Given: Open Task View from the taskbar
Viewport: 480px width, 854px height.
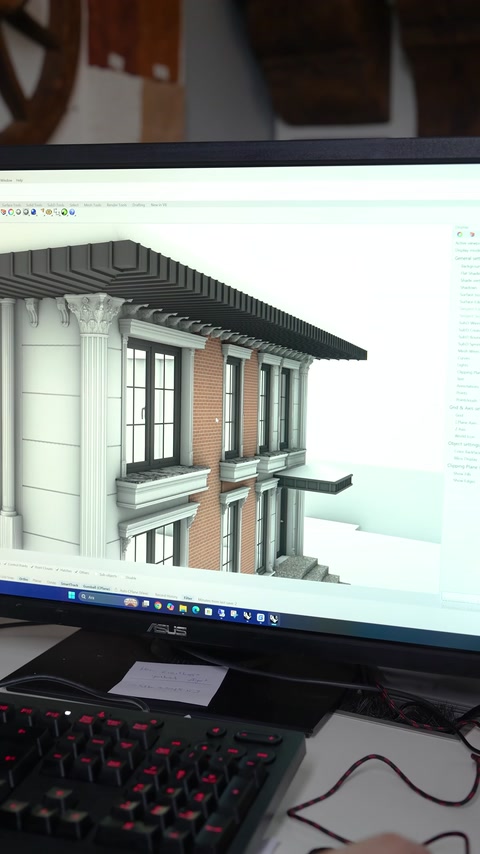Looking at the screenshot, I should [x=145, y=603].
